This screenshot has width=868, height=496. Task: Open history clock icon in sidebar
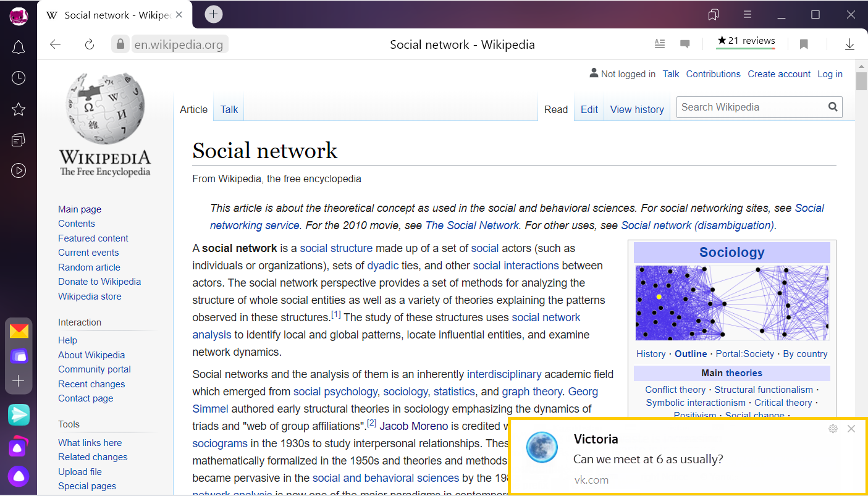(19, 78)
